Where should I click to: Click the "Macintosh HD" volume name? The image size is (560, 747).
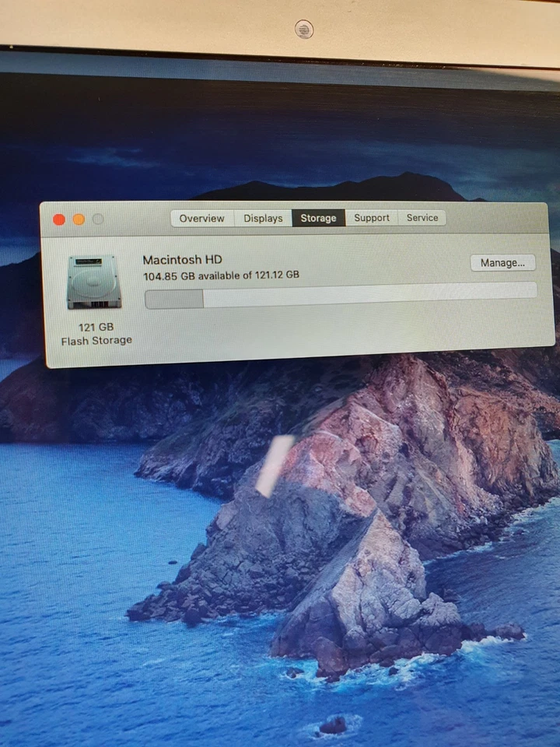tap(182, 260)
